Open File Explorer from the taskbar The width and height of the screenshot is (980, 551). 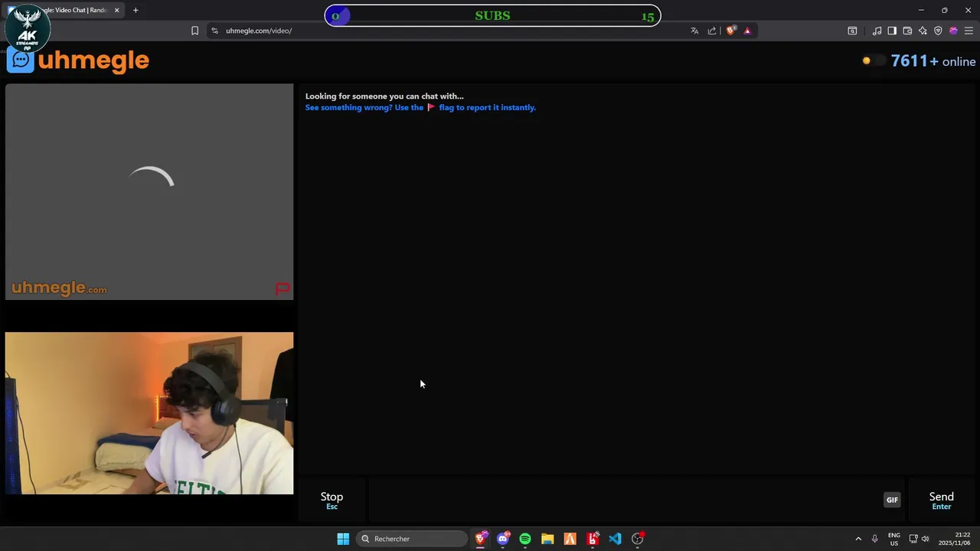pyautogui.click(x=547, y=539)
